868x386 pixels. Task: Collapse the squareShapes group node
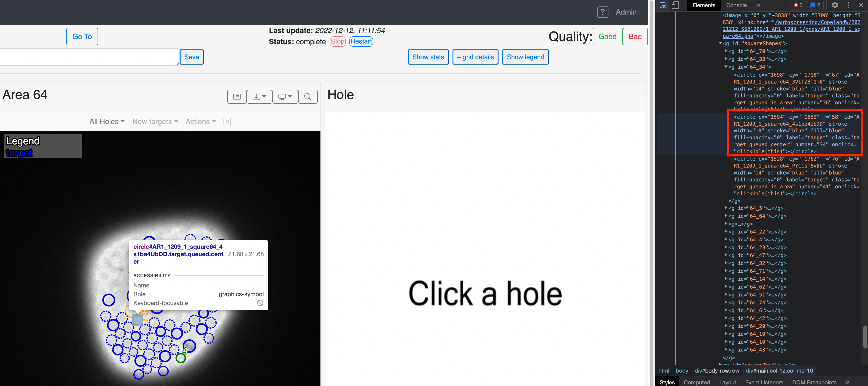(720, 43)
